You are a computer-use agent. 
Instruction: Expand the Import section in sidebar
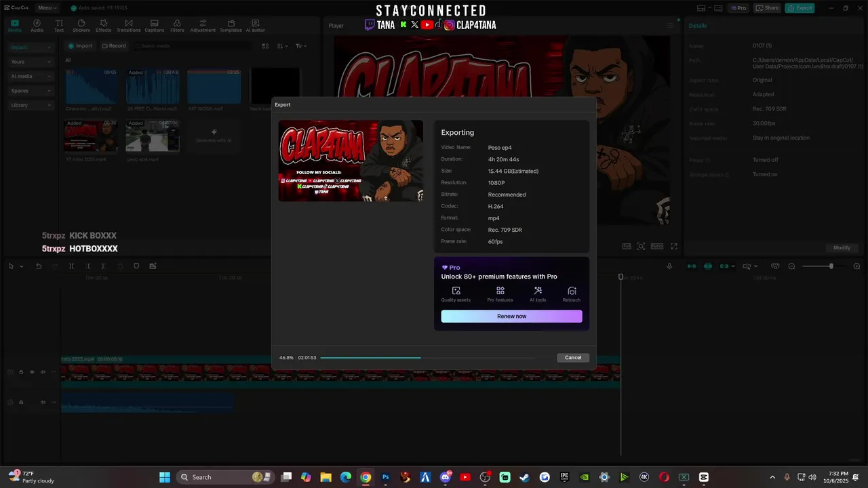coord(31,47)
